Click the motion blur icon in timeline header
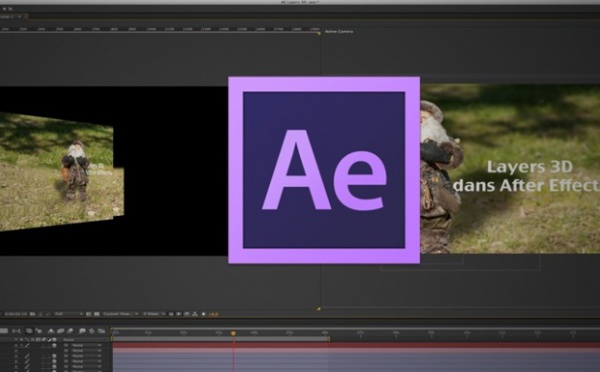Image resolution: width=600 pixels, height=372 pixels. click(70, 331)
